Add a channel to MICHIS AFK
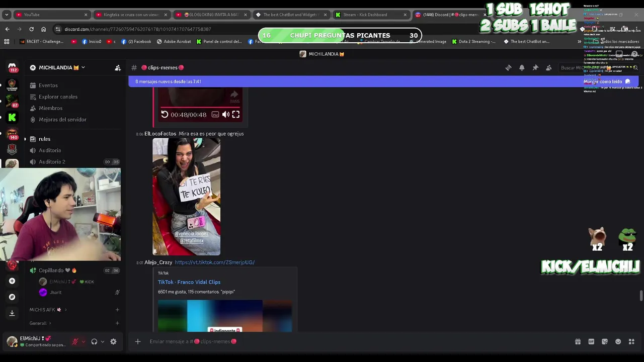The image size is (644, 362). [x=117, y=310]
